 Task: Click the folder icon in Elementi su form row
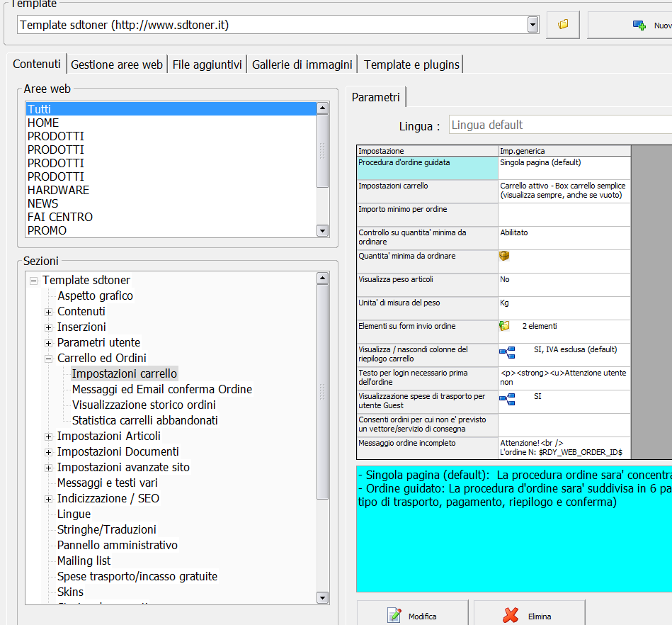(504, 326)
